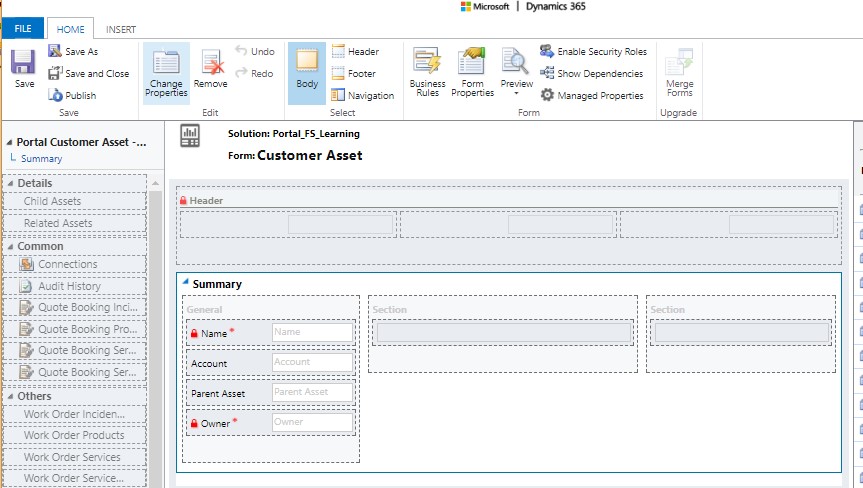Open Business Rules
863x488 pixels.
[427, 73]
